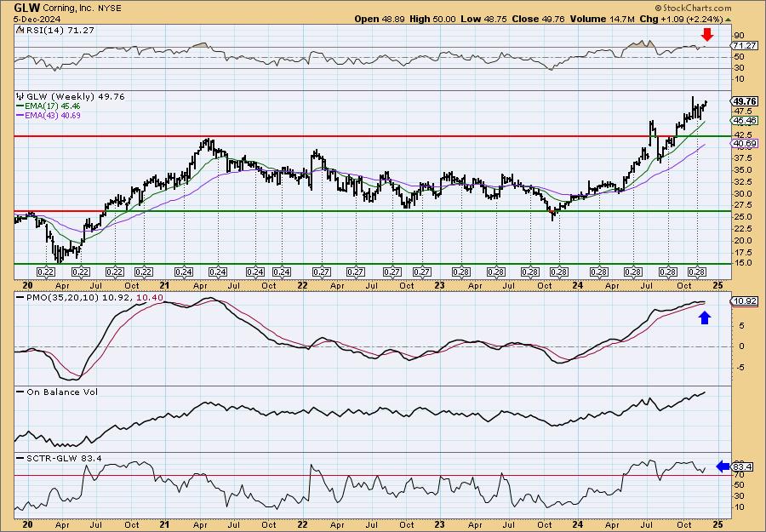Click the High 50.00 value
This screenshot has height=532, width=766.
[x=432, y=19]
